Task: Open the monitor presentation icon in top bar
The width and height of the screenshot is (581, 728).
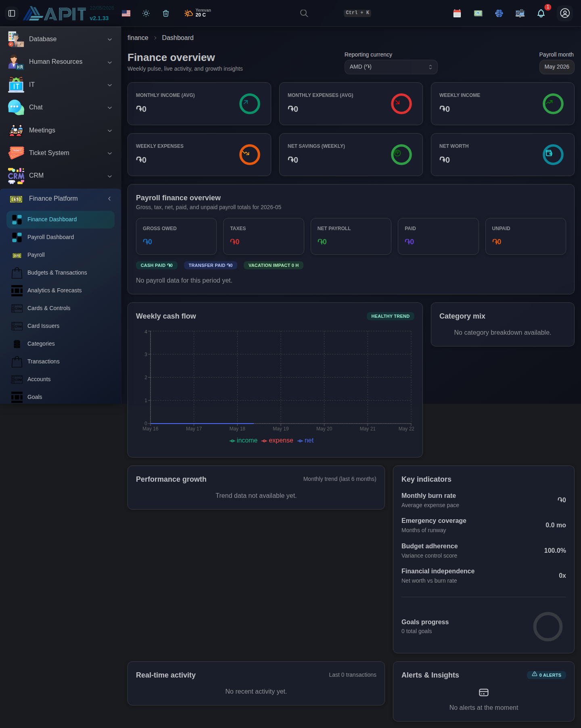Action: (x=520, y=13)
